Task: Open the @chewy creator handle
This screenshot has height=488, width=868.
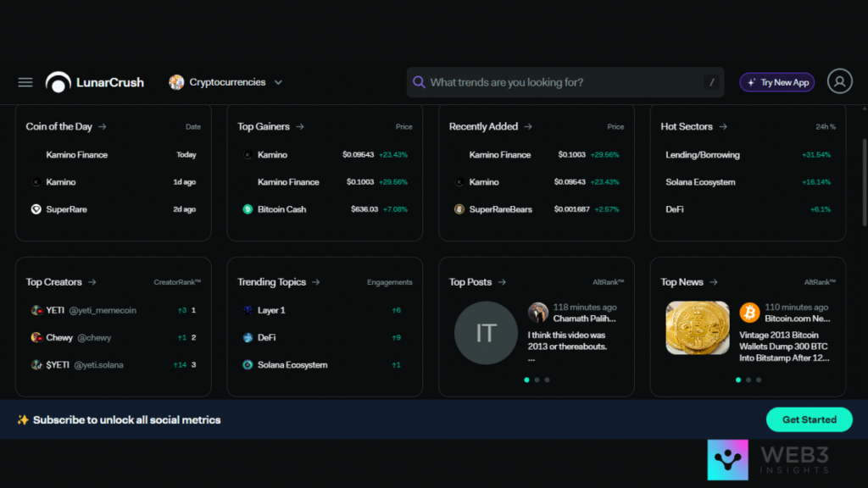Action: tap(94, 337)
